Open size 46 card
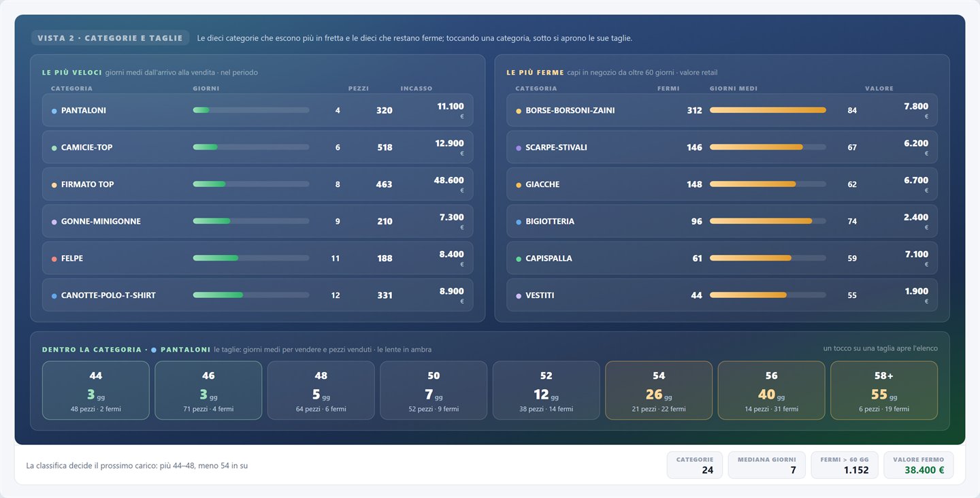 pyautogui.click(x=208, y=391)
